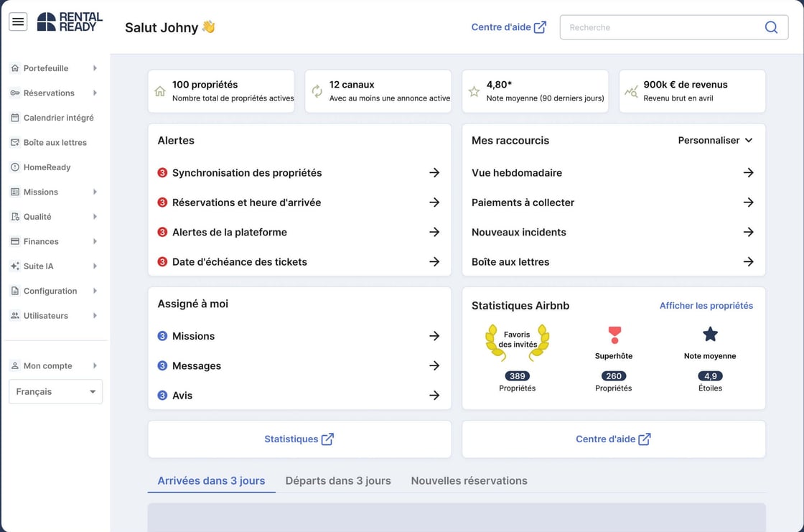This screenshot has width=804, height=532.
Task: Click the Note moyenne star icon
Action: 710,335
